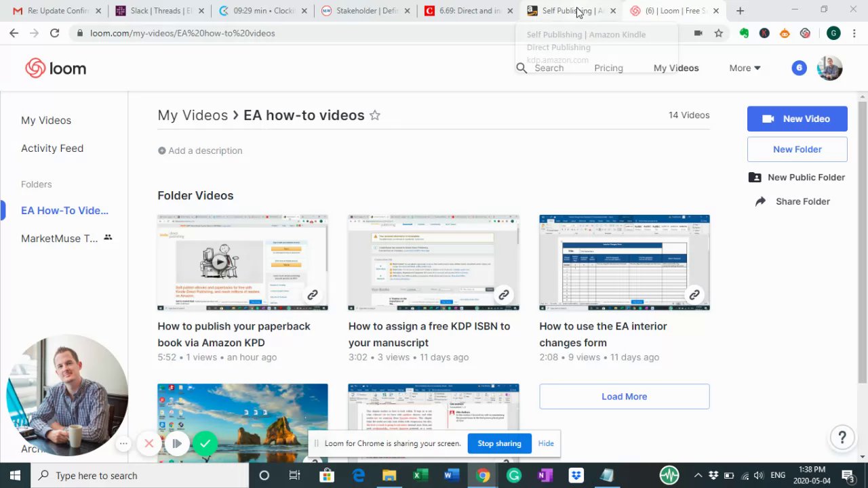This screenshot has width=868, height=488.
Task: Expand the More dropdown in header
Action: point(745,68)
